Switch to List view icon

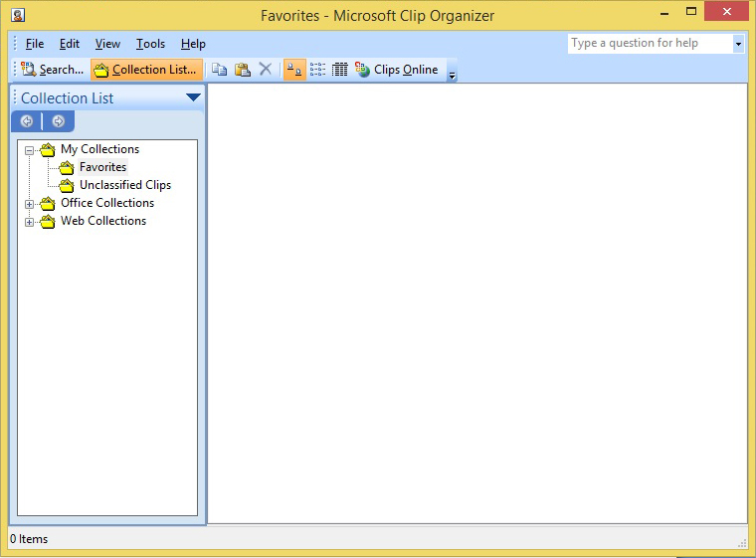[317, 70]
